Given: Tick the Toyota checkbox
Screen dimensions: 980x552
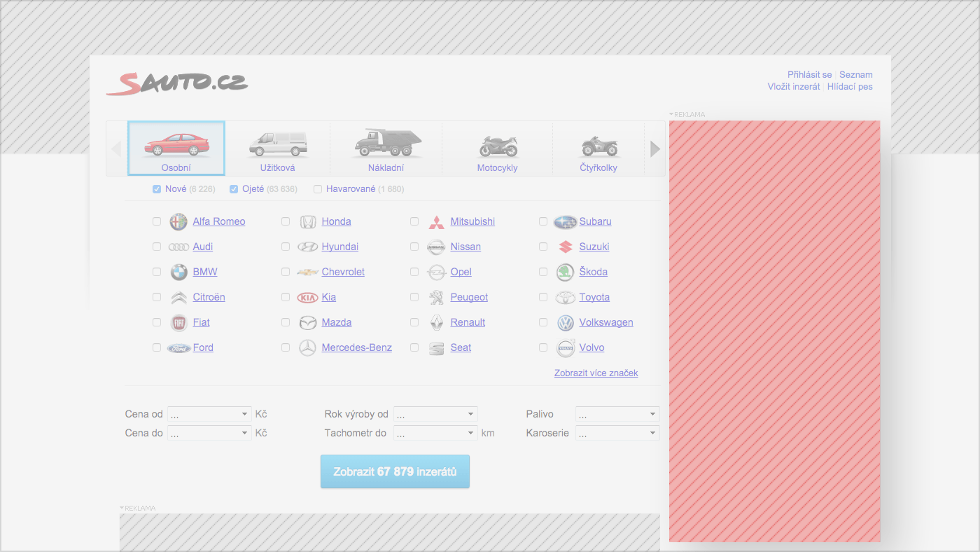Looking at the screenshot, I should [543, 297].
